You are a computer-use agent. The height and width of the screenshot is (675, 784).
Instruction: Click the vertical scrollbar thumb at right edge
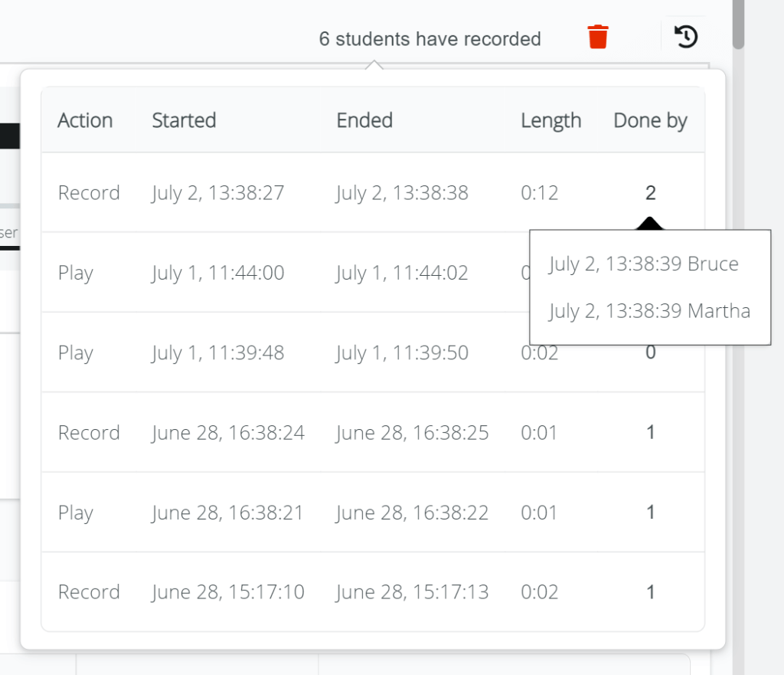click(x=738, y=25)
